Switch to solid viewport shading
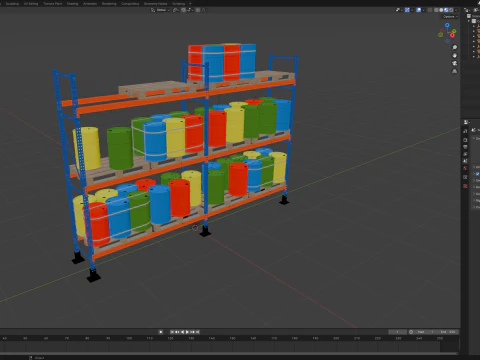480x360 pixels. (x=441, y=10)
